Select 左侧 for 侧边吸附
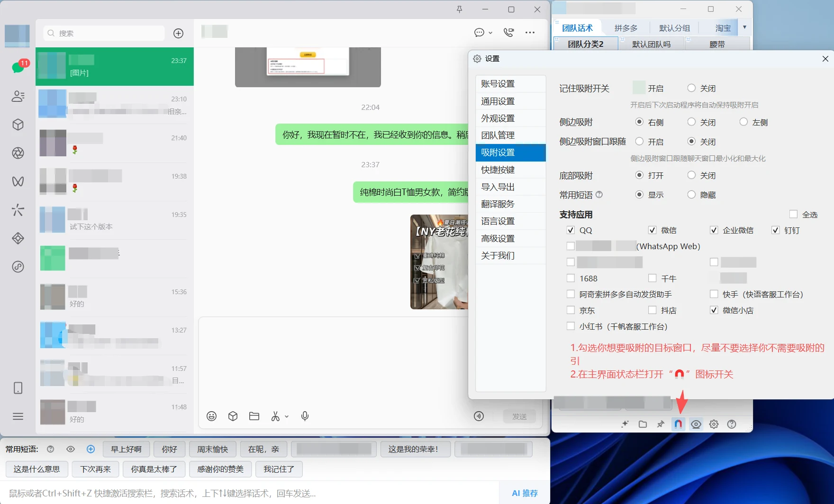834x504 pixels. (743, 122)
